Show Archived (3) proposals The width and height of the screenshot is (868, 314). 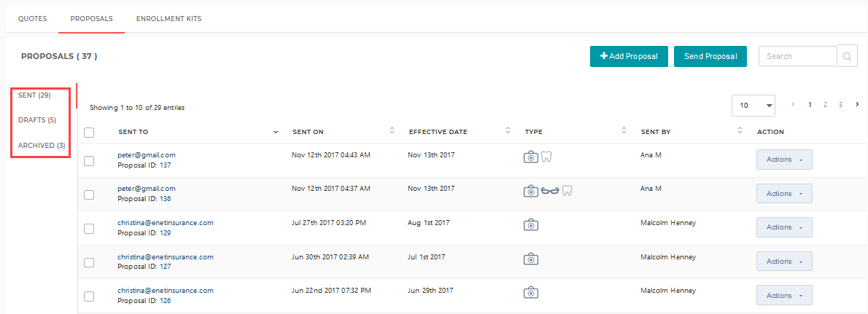pos(42,146)
